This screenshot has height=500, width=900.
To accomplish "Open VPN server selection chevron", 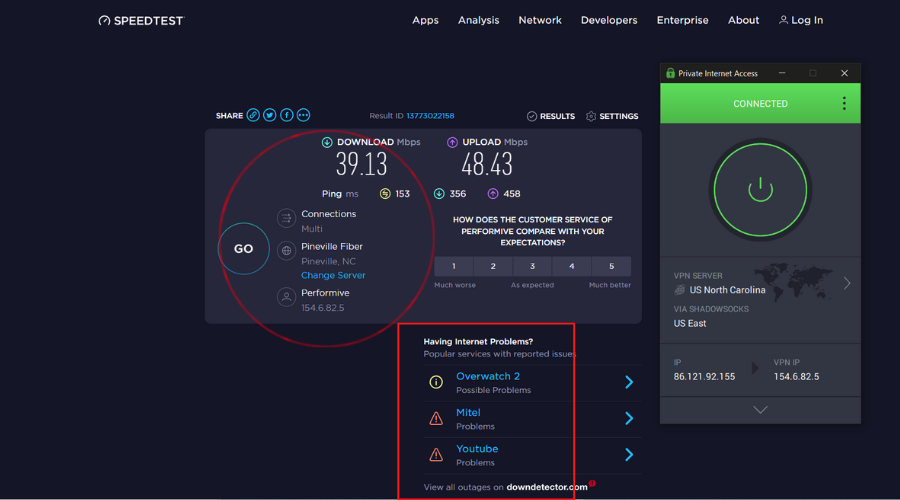I will tap(847, 283).
